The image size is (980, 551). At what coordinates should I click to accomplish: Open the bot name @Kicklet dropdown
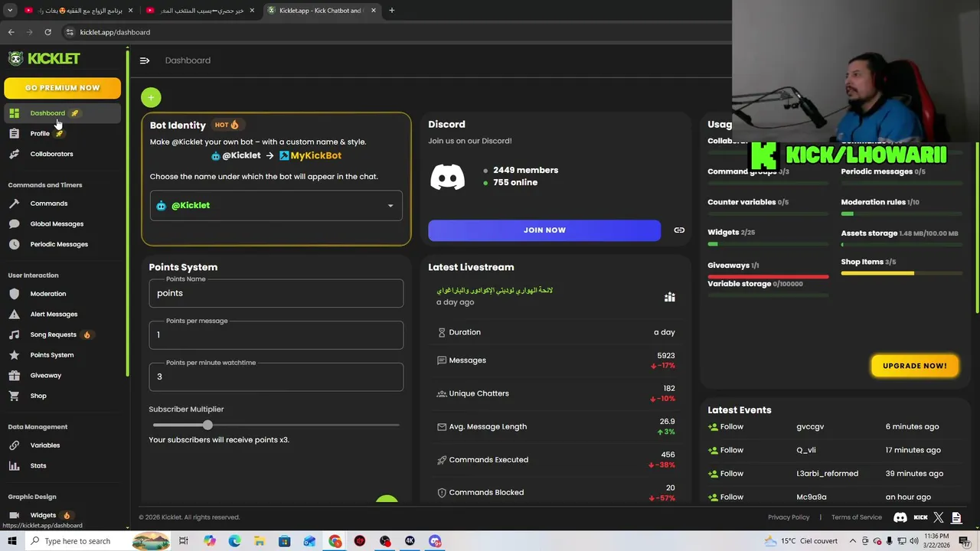pos(276,205)
